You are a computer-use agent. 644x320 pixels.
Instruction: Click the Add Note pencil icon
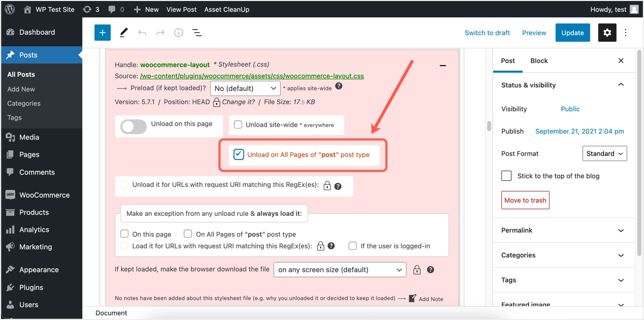[x=412, y=298]
